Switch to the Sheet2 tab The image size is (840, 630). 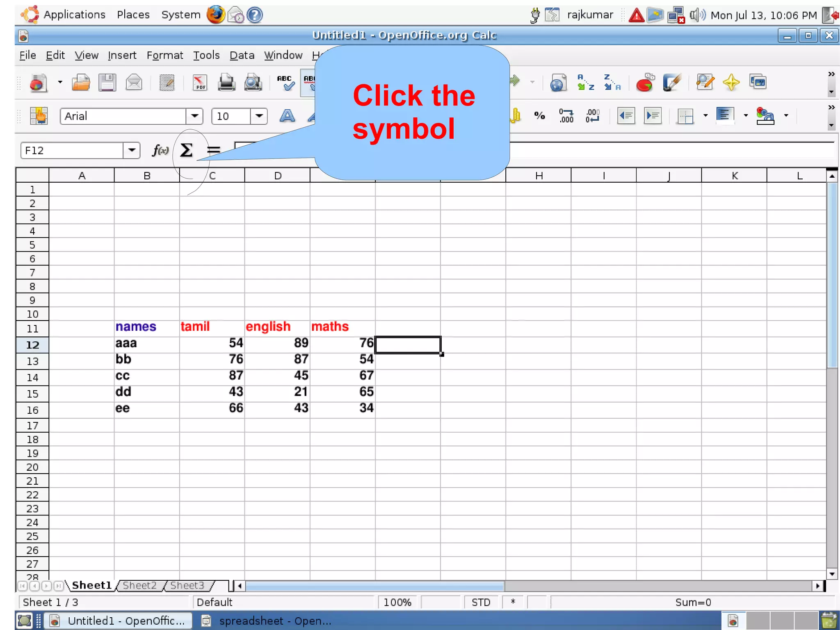tap(139, 585)
